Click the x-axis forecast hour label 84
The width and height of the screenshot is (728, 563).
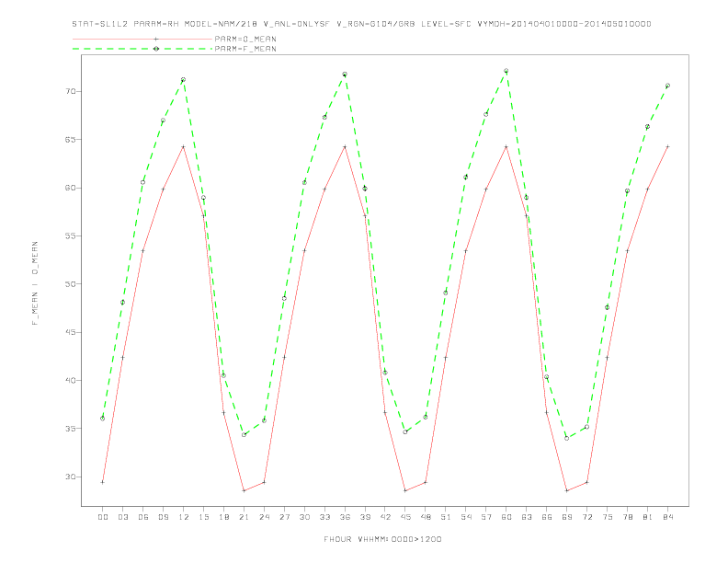(x=668, y=517)
